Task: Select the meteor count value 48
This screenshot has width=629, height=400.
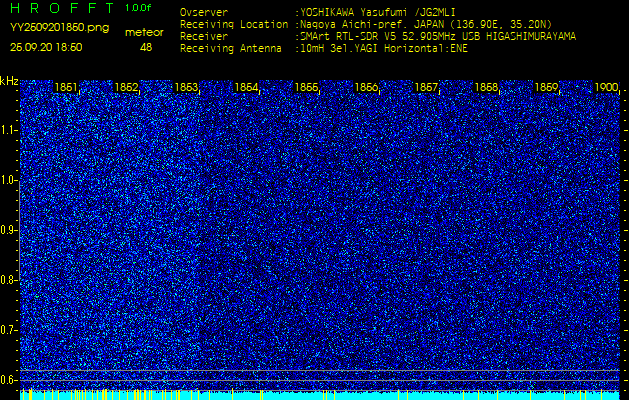Action: point(146,47)
